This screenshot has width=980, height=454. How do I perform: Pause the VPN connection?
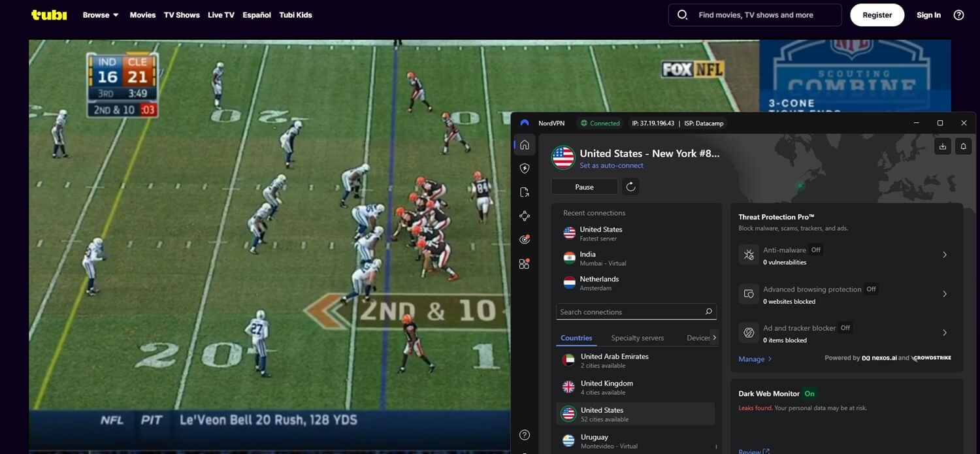click(x=583, y=186)
